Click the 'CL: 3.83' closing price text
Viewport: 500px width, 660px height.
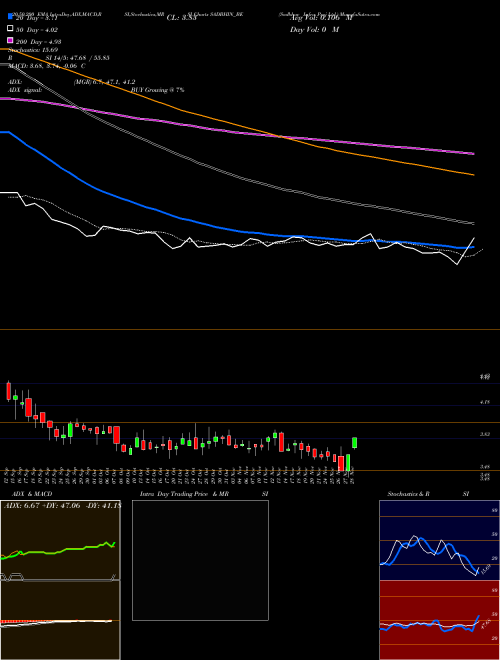[x=181, y=18]
